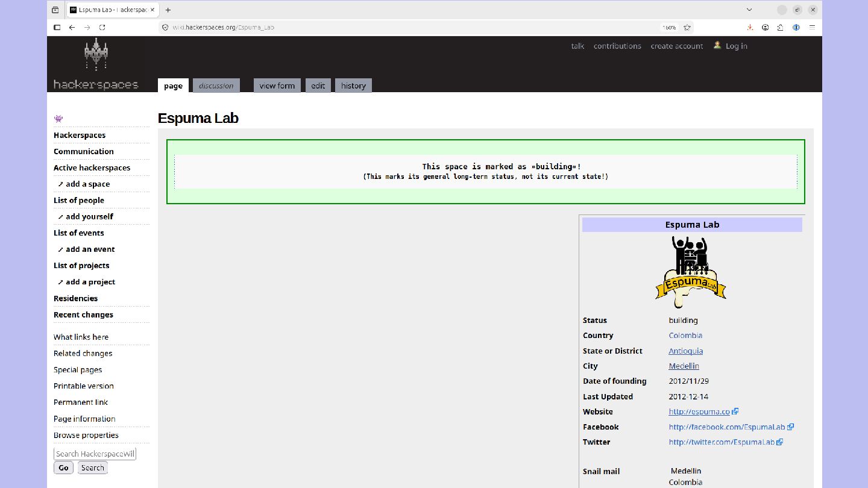Open 'Recent changes' sidebar link
The image size is (868, 488).
pyautogui.click(x=83, y=314)
